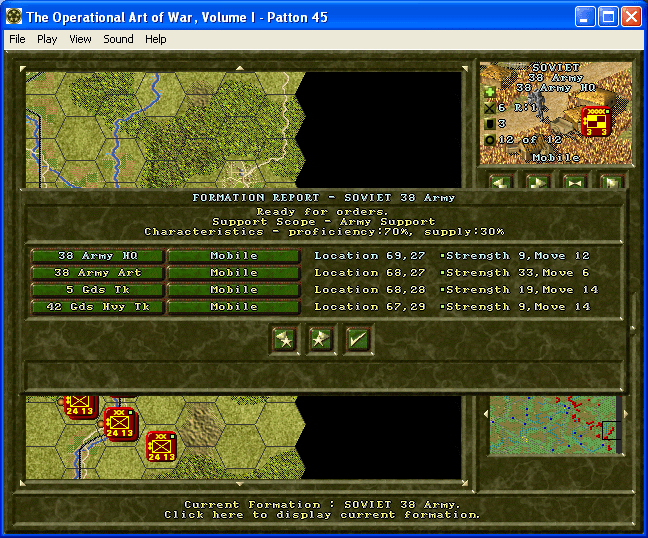
Task: Select the 5 Gds Tk unit button
Action: (x=98, y=290)
